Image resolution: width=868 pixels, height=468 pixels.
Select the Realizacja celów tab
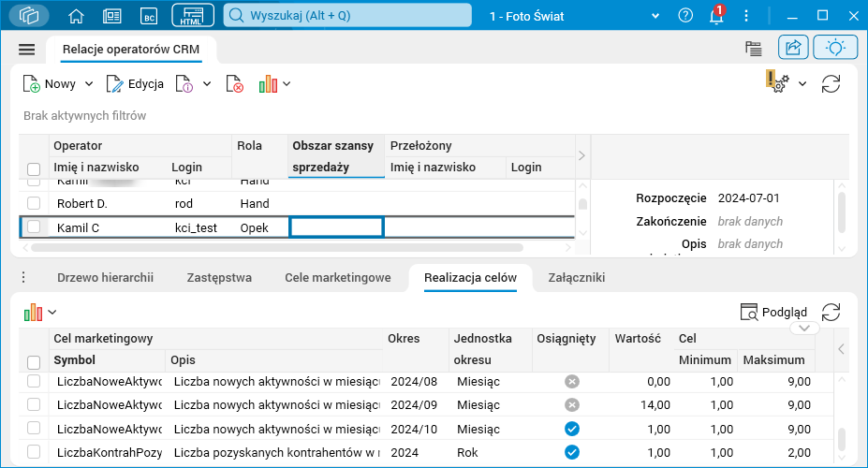pyautogui.click(x=471, y=278)
